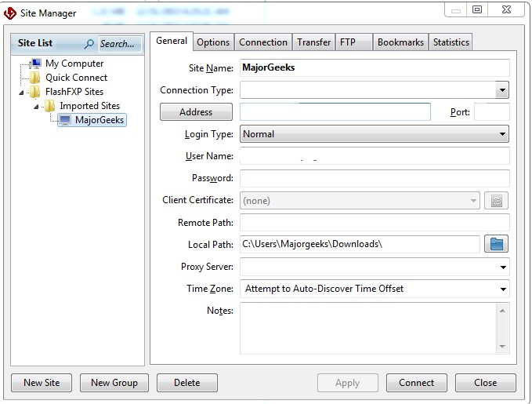
Task: Open the Transfer tab
Action: click(314, 42)
